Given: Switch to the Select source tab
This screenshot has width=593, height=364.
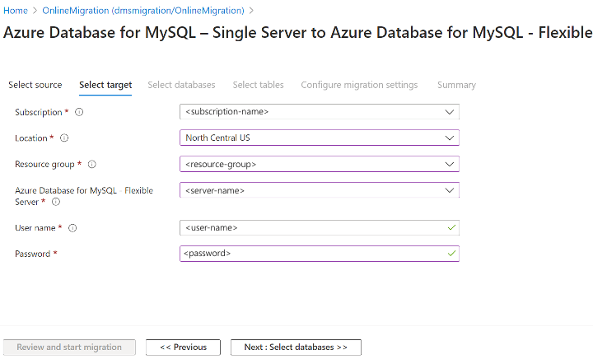Looking at the screenshot, I should (x=35, y=85).
